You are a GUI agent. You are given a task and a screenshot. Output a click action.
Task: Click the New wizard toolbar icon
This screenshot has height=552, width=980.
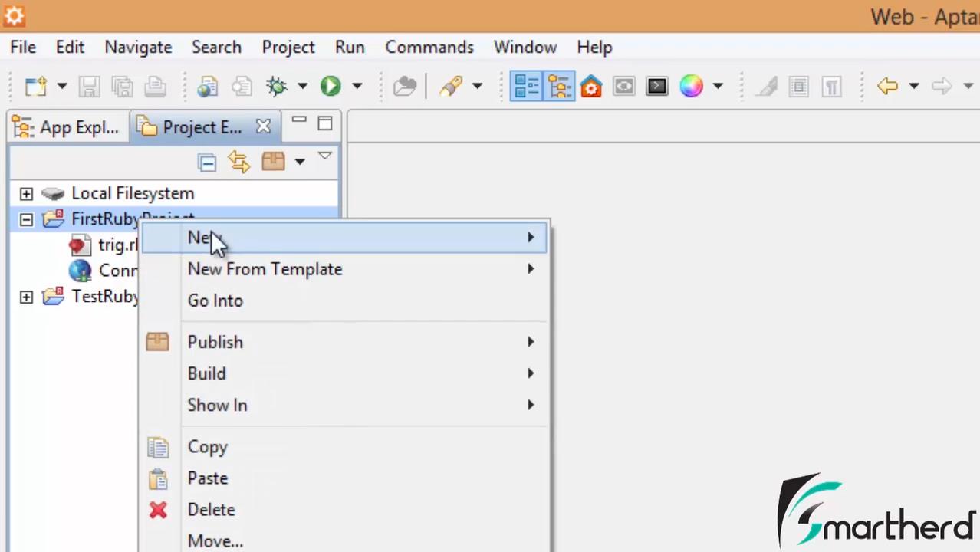click(x=36, y=86)
